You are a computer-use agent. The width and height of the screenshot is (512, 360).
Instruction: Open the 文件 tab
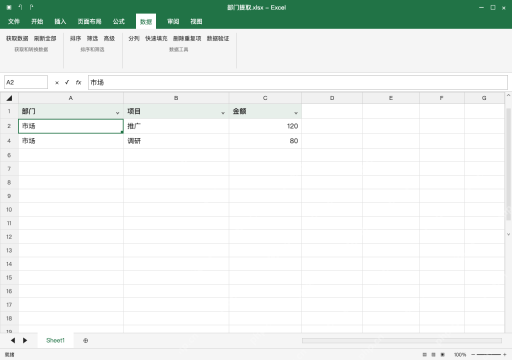[x=14, y=22]
